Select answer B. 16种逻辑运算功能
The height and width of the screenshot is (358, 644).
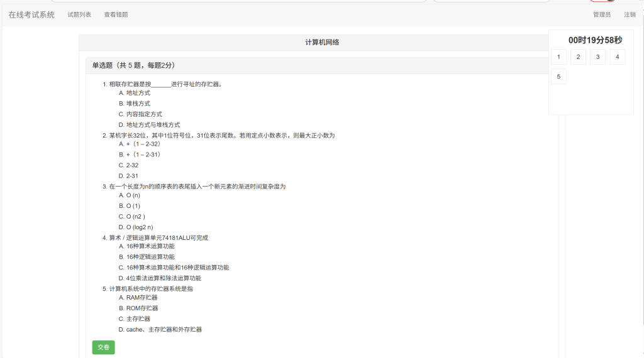147,257
